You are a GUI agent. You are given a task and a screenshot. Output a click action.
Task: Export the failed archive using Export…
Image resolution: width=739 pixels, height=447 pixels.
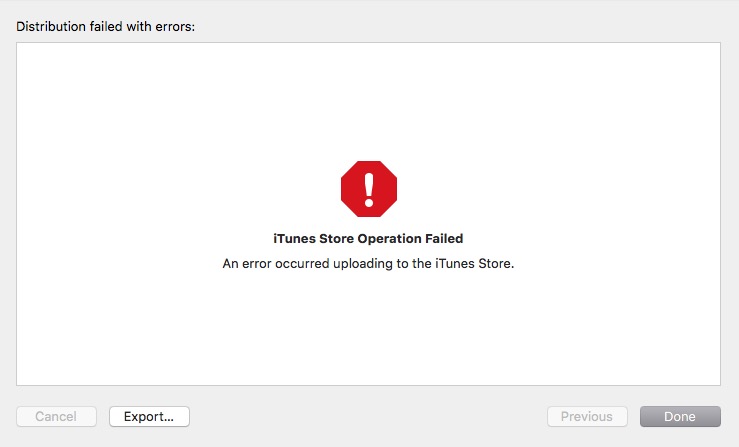149,416
